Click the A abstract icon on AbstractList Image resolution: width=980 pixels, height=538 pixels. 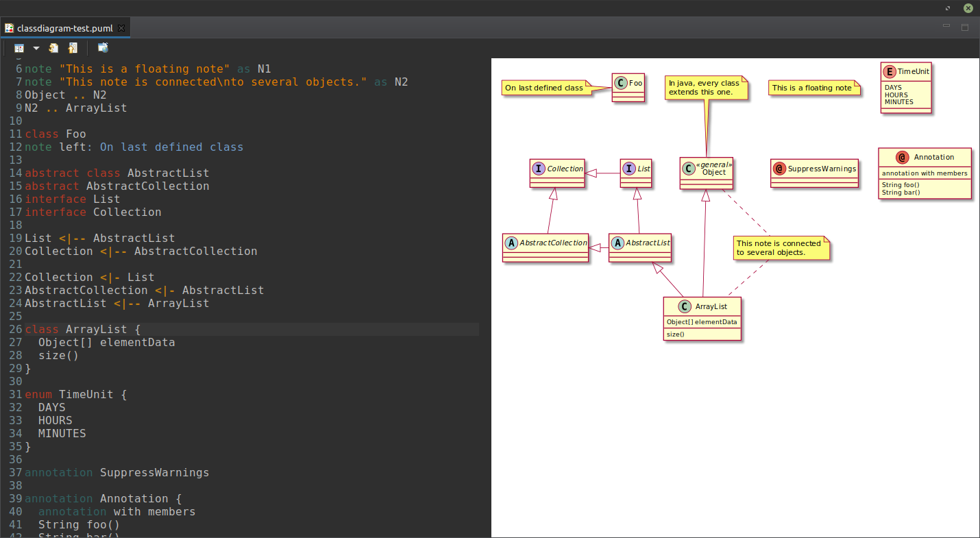(617, 242)
